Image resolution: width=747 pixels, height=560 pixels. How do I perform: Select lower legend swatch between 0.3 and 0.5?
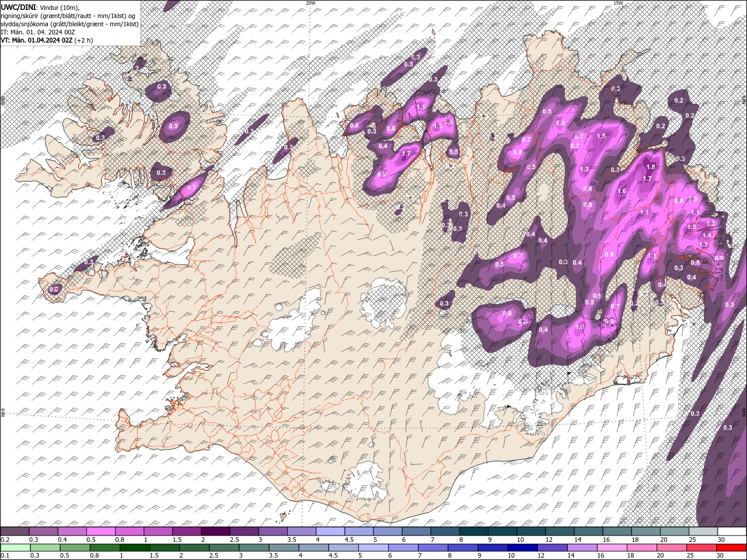pos(45,548)
